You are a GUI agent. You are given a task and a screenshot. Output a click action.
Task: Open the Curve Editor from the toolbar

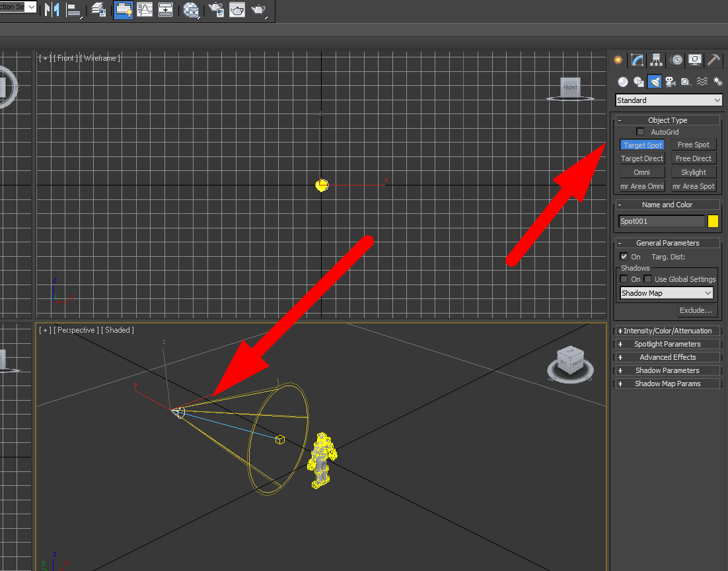pyautogui.click(x=145, y=10)
